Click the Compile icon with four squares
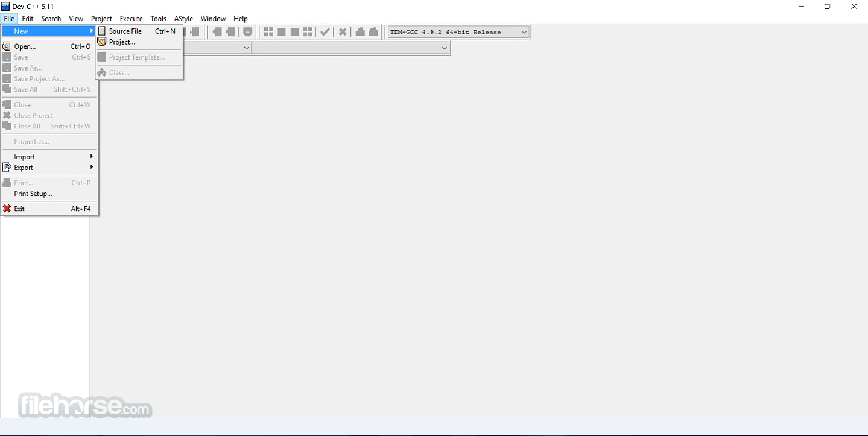The image size is (868, 436). 268,32
